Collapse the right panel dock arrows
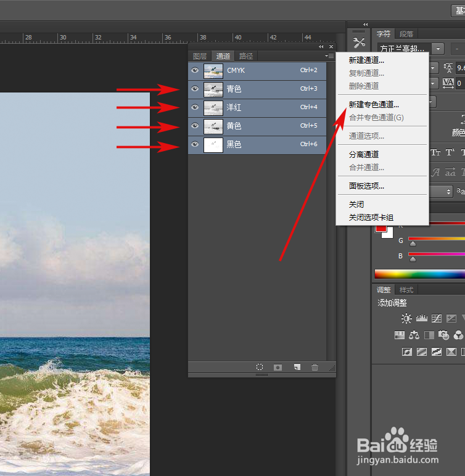The width and height of the screenshot is (465, 476). click(x=365, y=24)
